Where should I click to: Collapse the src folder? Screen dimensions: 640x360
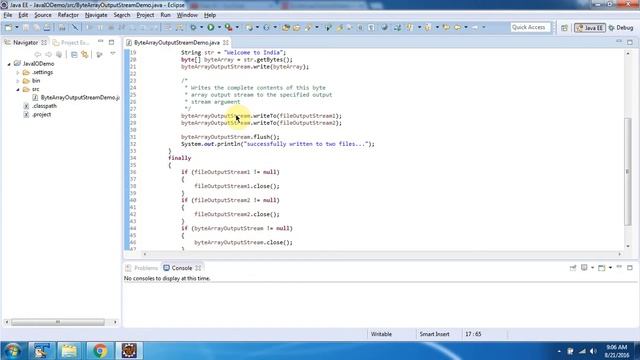[x=18, y=89]
